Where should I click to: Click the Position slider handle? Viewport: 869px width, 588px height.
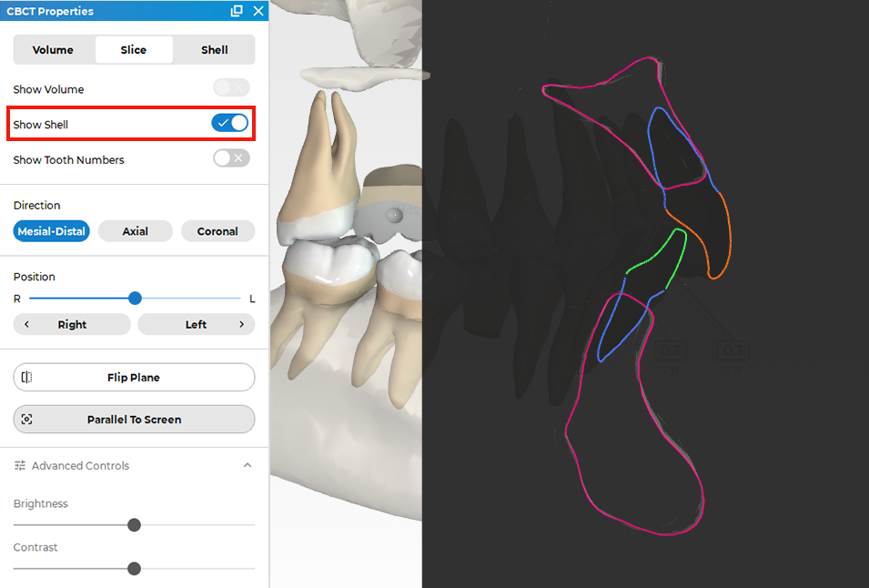point(135,299)
